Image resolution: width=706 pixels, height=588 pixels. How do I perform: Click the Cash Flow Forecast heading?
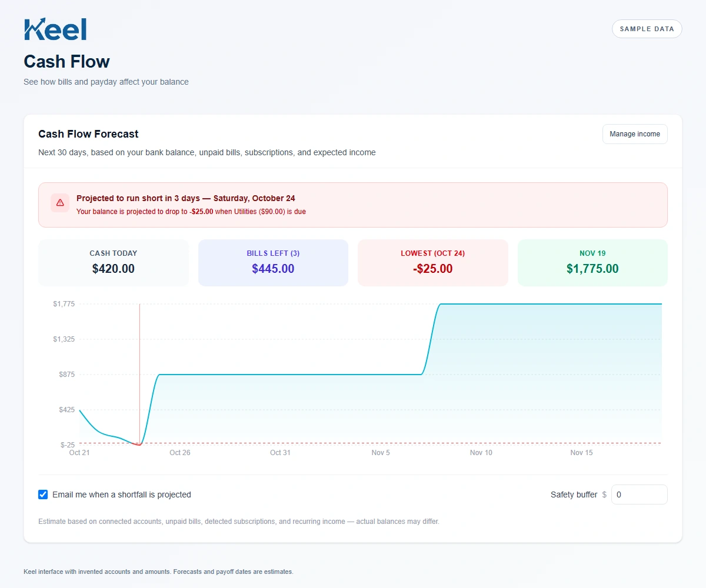88,134
